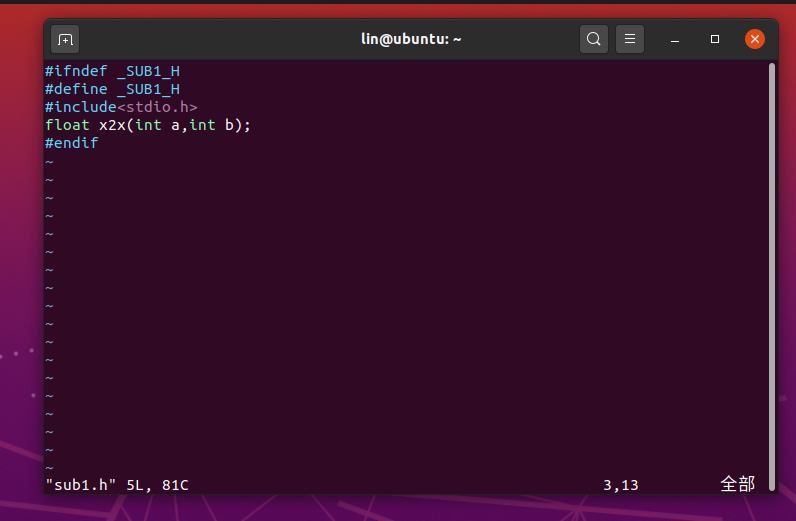The image size is (796, 521).
Task: Click the '3,13' cursor position indicator
Action: (620, 485)
